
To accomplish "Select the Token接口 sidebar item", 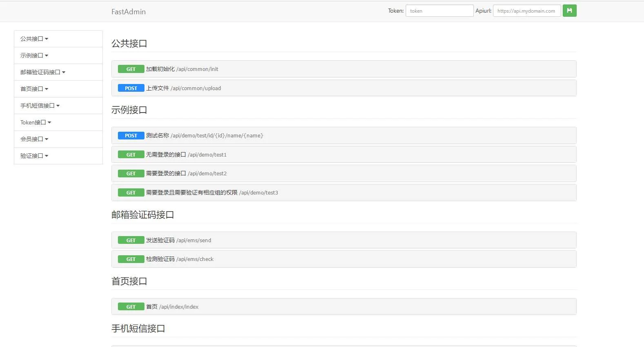I will [x=36, y=122].
